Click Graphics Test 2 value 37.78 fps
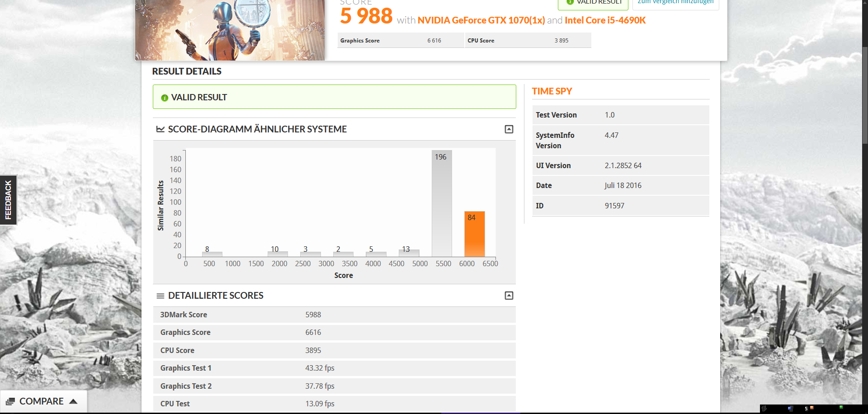 click(x=320, y=386)
